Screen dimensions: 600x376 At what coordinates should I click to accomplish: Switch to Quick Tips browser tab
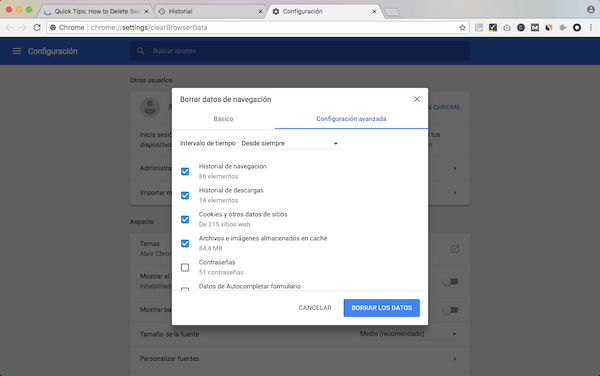tap(96, 11)
